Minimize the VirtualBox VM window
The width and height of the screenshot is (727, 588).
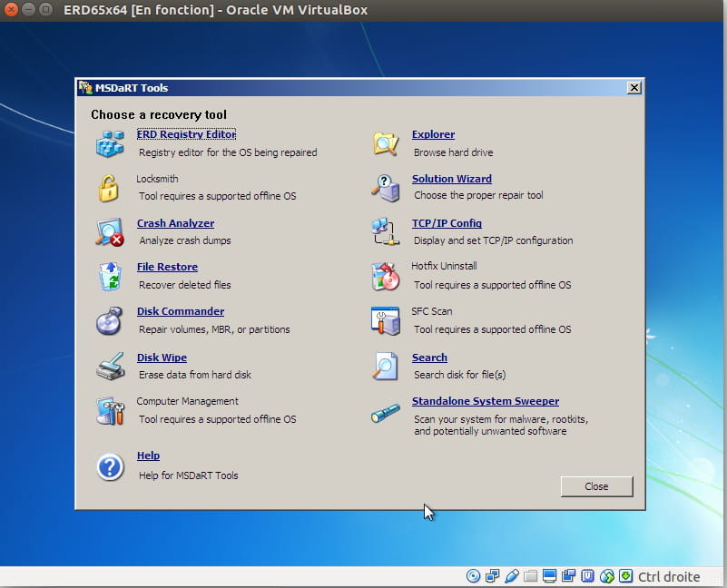pyautogui.click(x=28, y=9)
